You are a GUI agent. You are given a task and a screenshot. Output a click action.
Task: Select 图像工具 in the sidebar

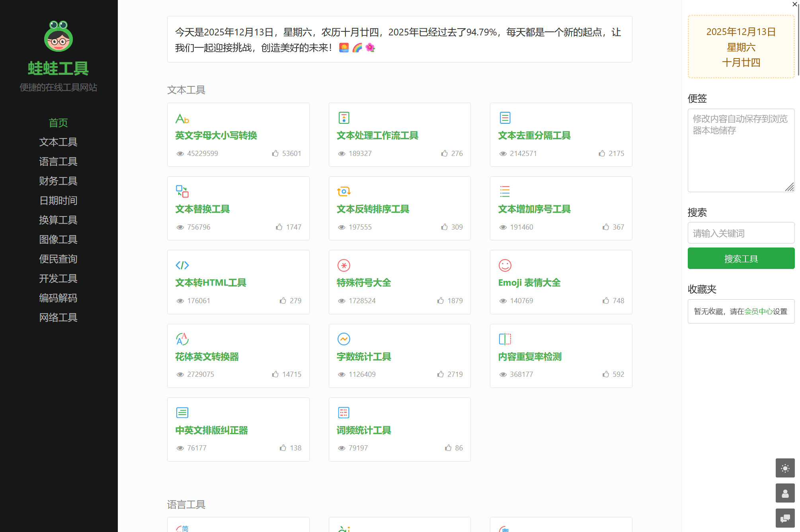pos(58,239)
